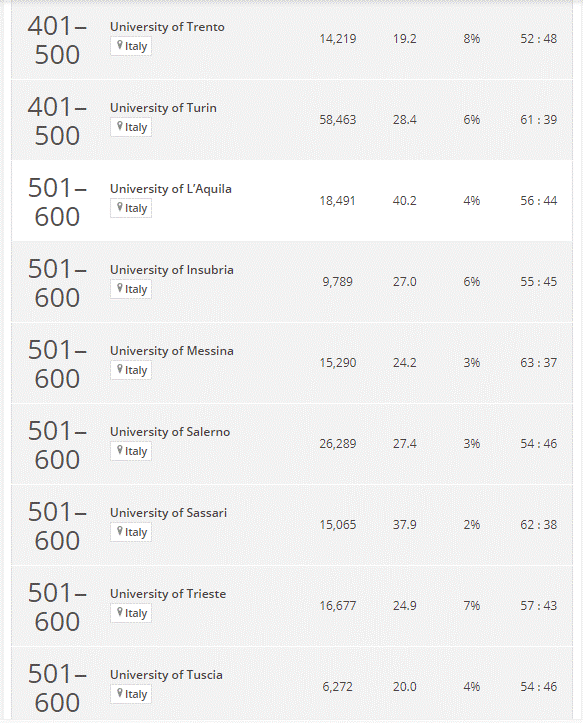Click location pin icon under University of Insubria
This screenshot has height=723, width=583.
pyautogui.click(x=120, y=288)
